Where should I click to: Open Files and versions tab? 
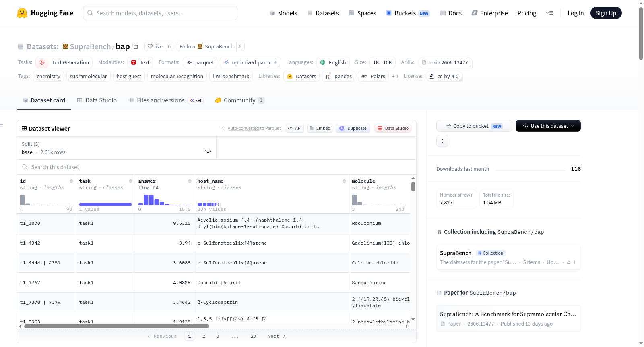[165, 100]
